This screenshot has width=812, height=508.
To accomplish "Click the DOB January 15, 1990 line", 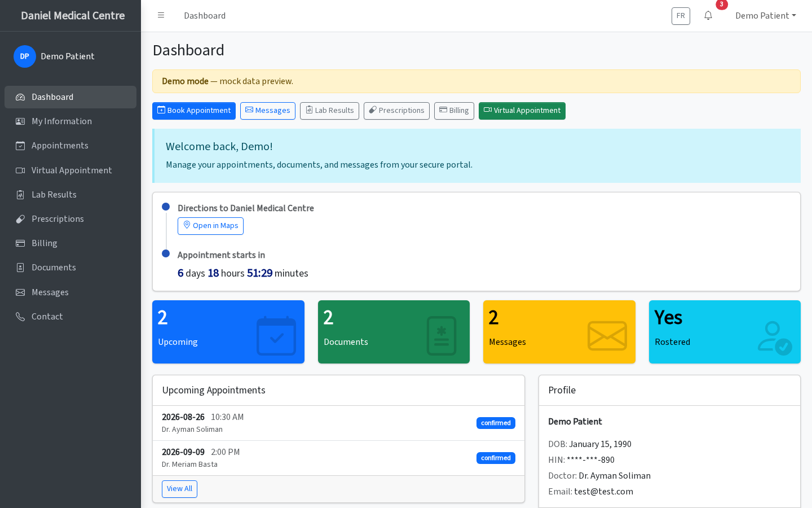I will [590, 444].
